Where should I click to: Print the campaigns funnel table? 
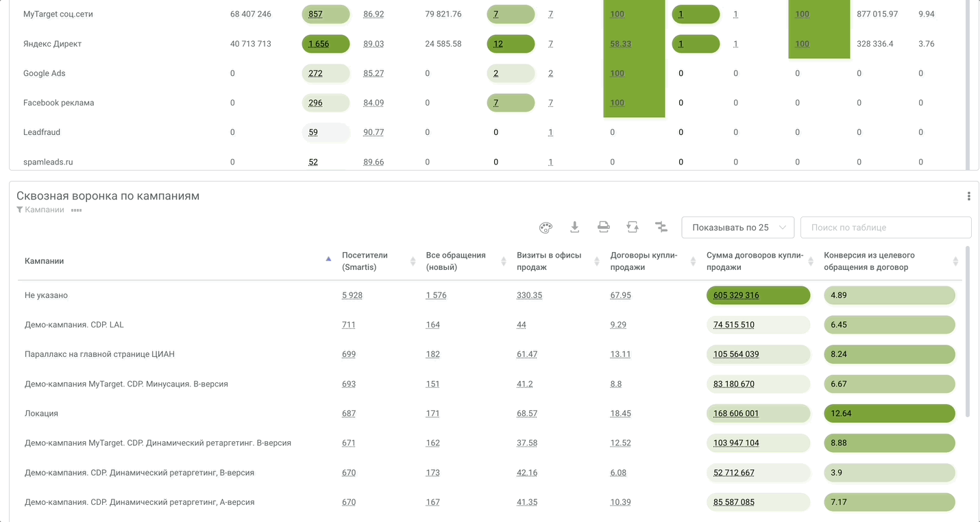(603, 227)
